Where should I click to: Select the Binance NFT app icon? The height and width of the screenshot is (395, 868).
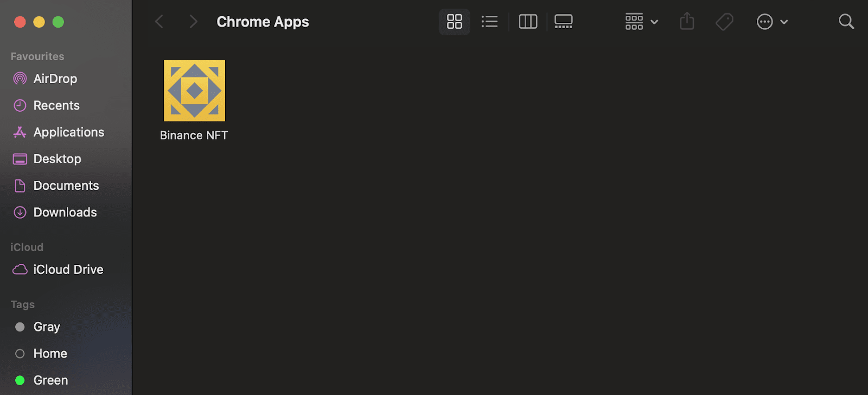pos(194,91)
